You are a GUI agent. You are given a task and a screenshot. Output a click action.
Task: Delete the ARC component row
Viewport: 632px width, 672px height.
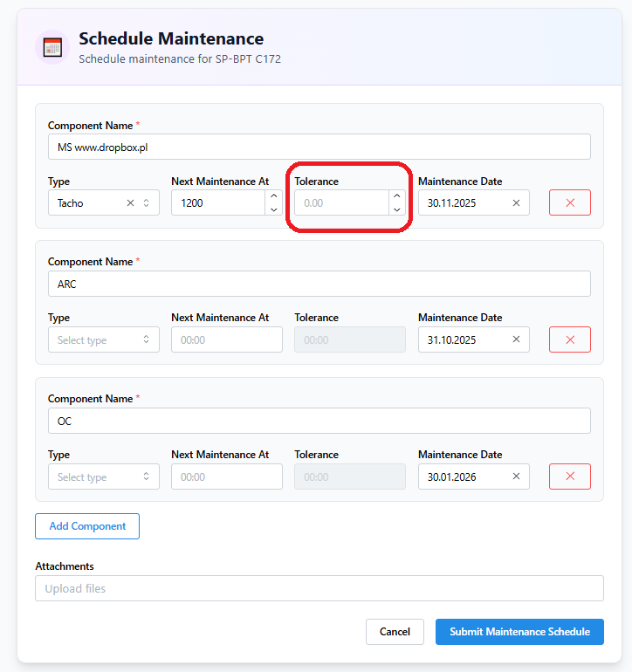tap(570, 339)
